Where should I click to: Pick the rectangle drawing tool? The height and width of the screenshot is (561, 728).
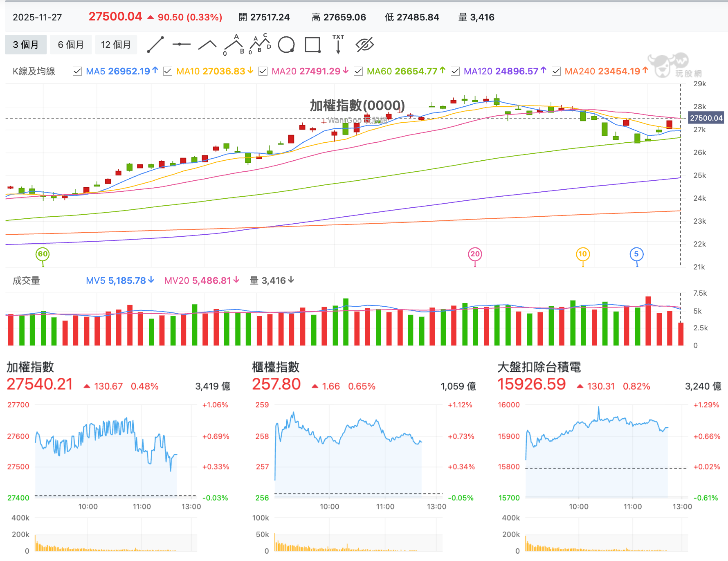tap(313, 45)
